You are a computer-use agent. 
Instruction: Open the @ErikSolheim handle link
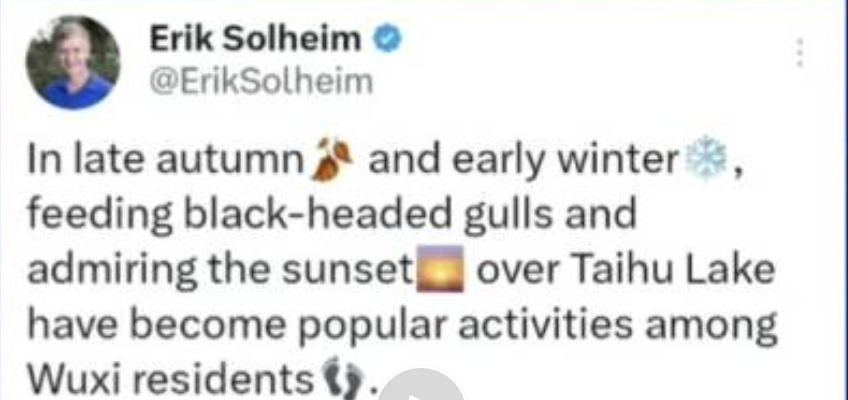[261, 82]
